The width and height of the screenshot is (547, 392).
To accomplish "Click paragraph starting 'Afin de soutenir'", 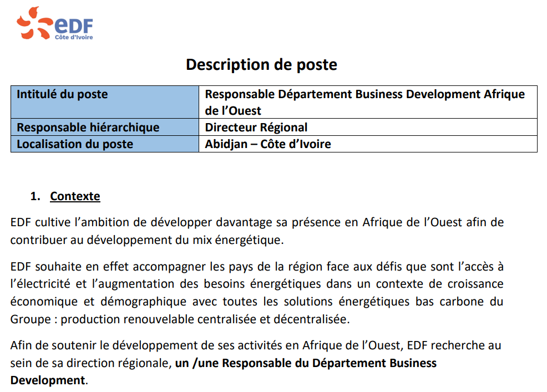I will 256,363.
